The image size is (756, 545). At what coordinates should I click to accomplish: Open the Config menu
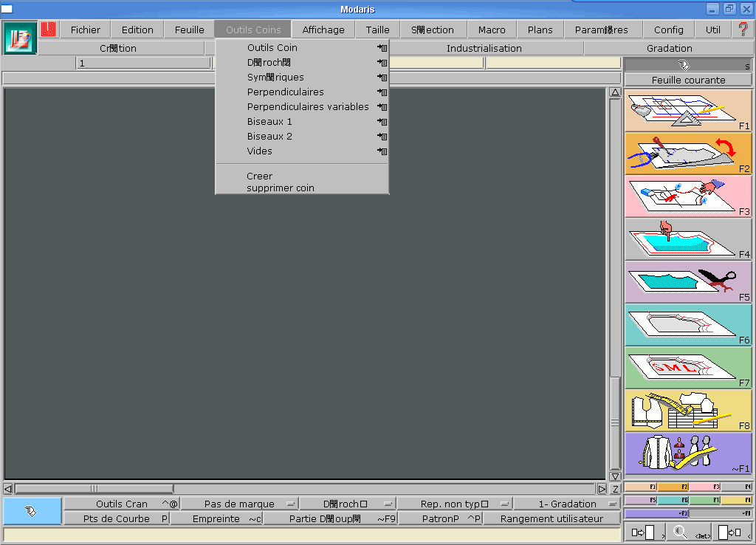pos(668,30)
